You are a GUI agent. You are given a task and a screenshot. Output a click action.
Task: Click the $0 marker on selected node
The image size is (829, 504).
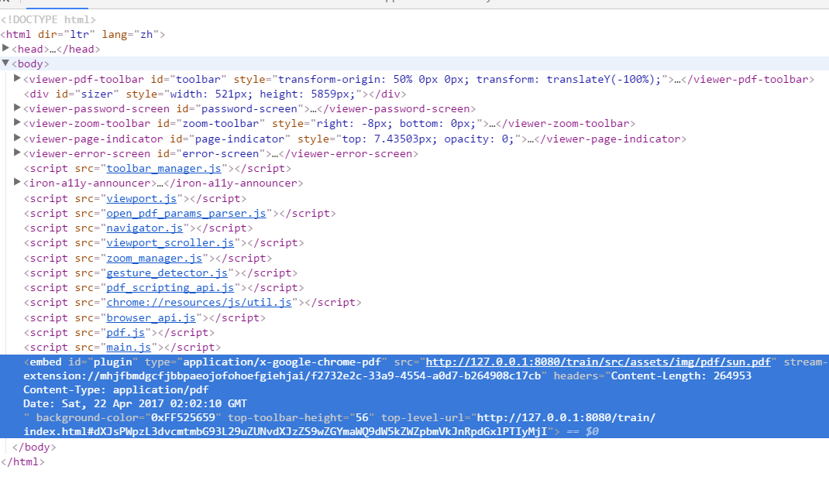[x=592, y=432]
